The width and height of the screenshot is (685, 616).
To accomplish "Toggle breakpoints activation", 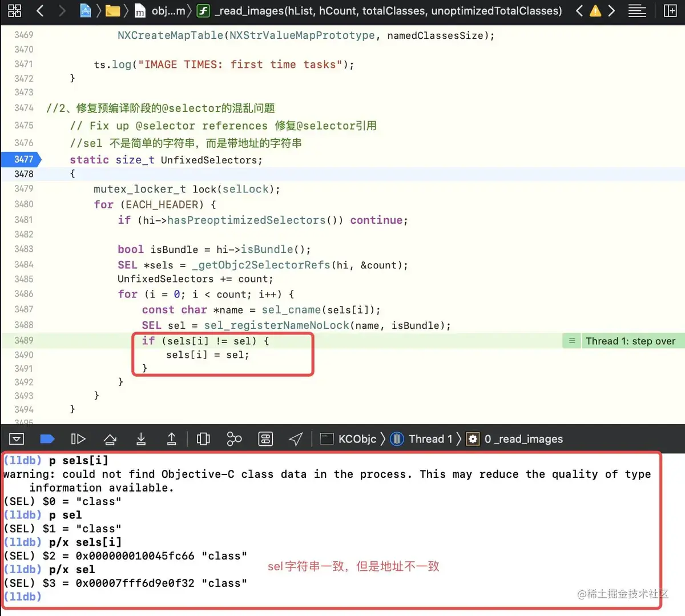I will [x=47, y=439].
